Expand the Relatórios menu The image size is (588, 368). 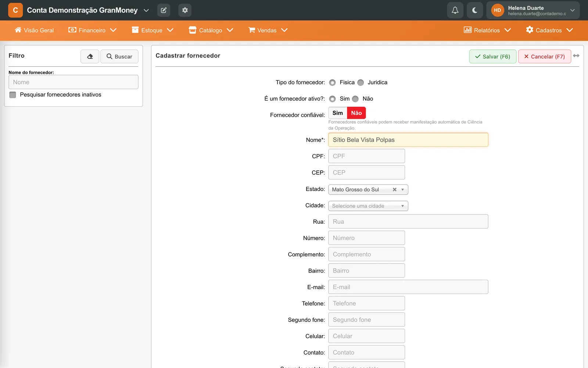pyautogui.click(x=487, y=30)
